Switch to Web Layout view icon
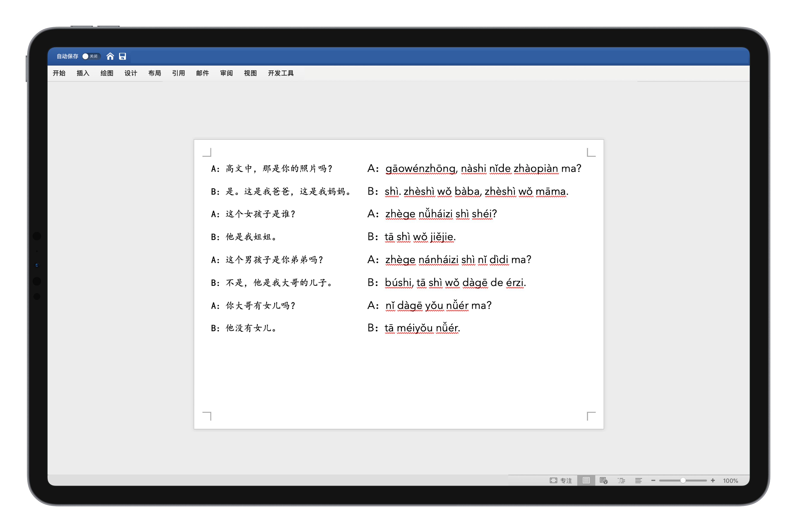Screen dimensions: 796x532 [604, 480]
